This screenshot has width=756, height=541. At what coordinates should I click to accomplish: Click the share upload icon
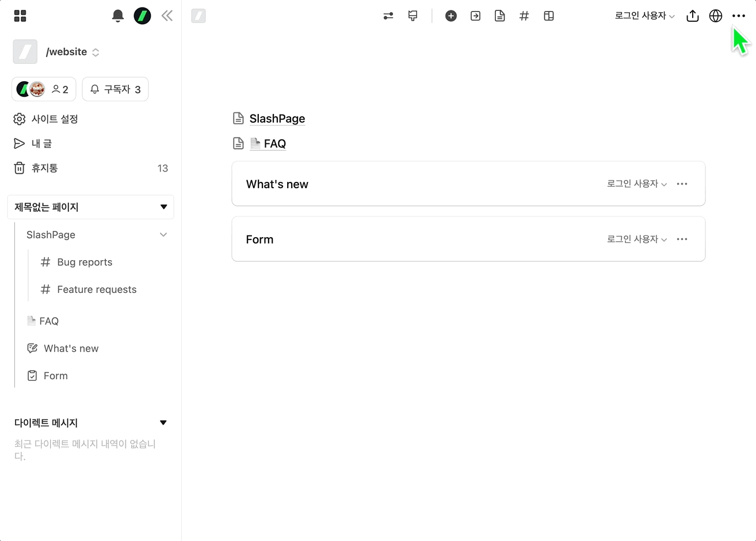click(693, 16)
